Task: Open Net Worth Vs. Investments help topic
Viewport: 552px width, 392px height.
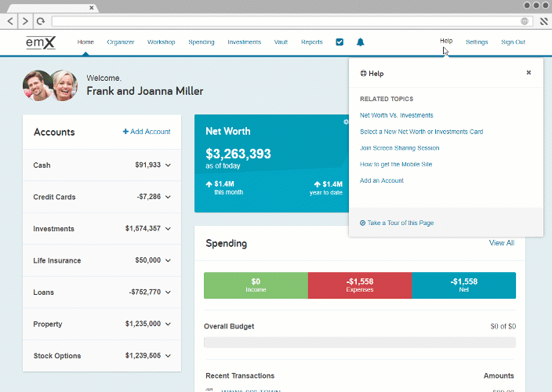Action: click(397, 115)
